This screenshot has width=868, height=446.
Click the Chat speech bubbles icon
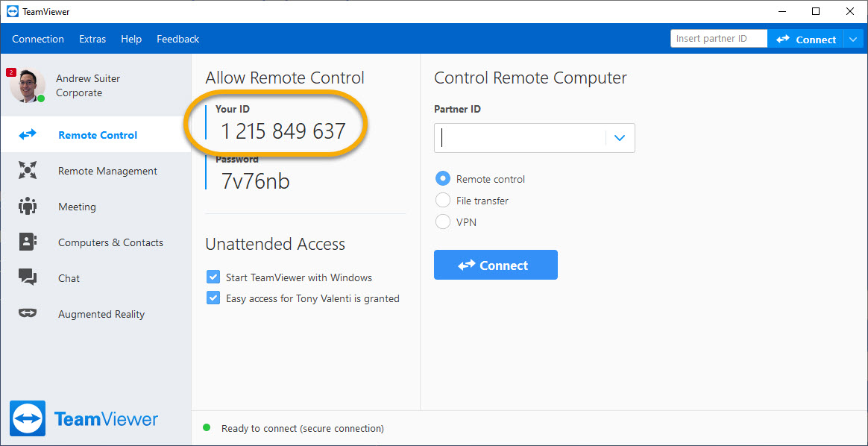point(27,277)
